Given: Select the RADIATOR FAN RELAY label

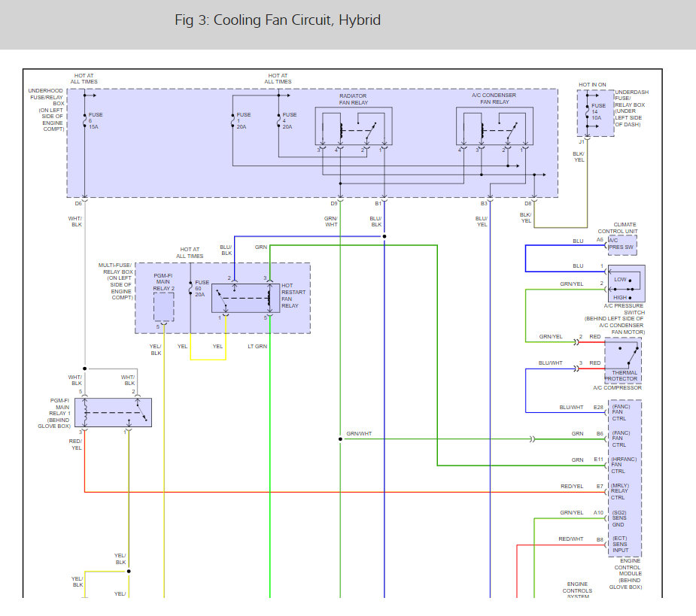Looking at the screenshot, I should (x=354, y=99).
